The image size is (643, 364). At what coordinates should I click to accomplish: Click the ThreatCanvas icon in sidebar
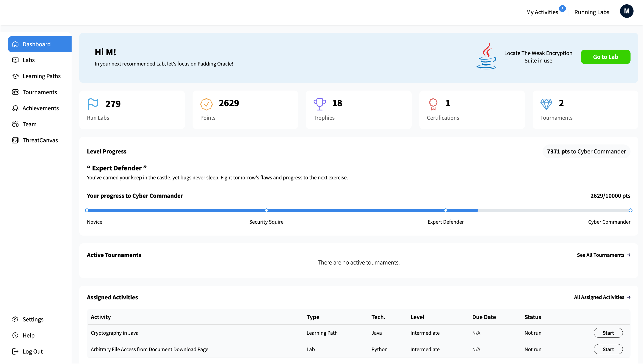pos(15,140)
